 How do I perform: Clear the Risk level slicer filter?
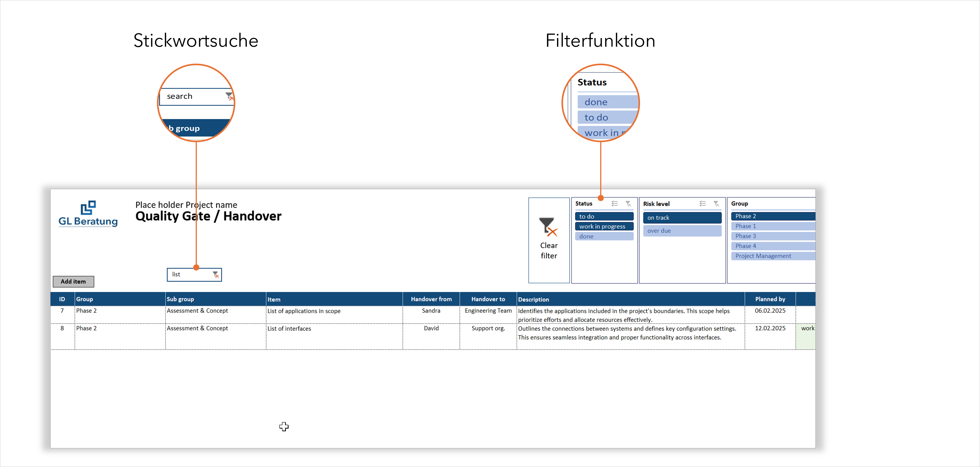716,204
